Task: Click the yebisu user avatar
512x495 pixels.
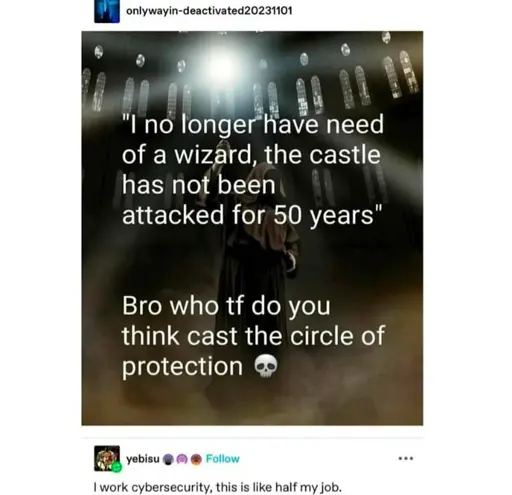Action: click(x=107, y=458)
